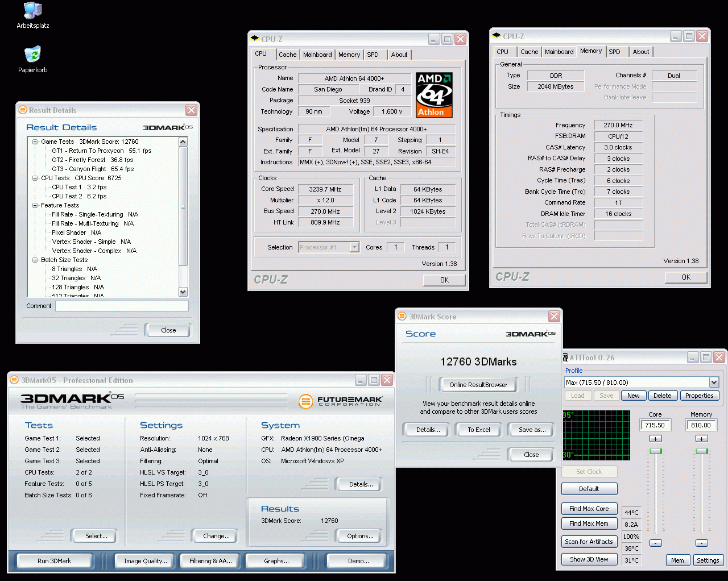This screenshot has width=728, height=582.
Task: Click Find Max Mem in ATITool
Action: pyautogui.click(x=589, y=523)
